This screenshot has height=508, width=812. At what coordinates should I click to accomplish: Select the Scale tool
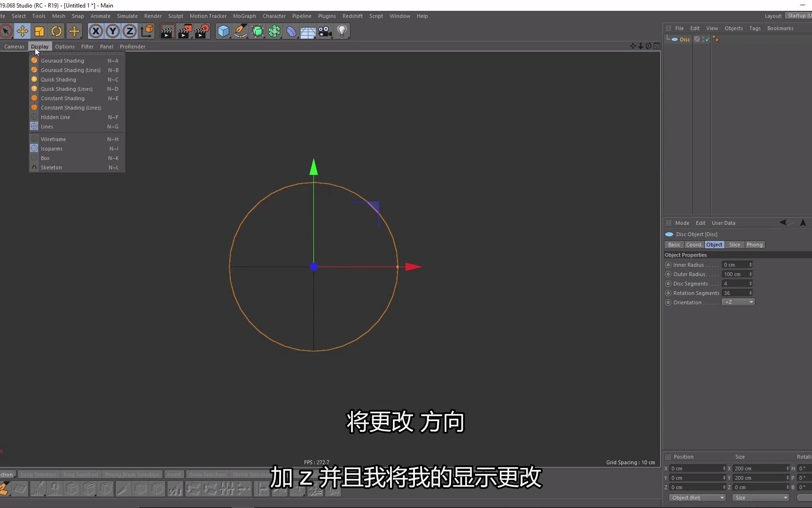(39, 31)
